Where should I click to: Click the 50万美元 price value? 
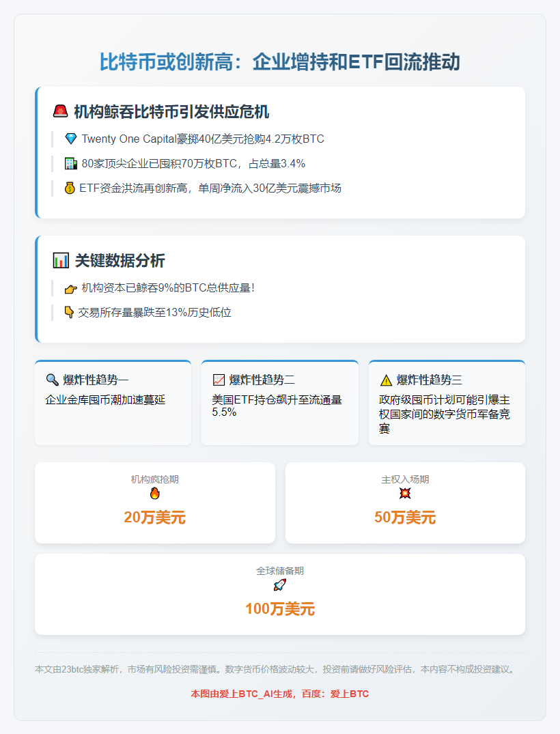(405, 518)
